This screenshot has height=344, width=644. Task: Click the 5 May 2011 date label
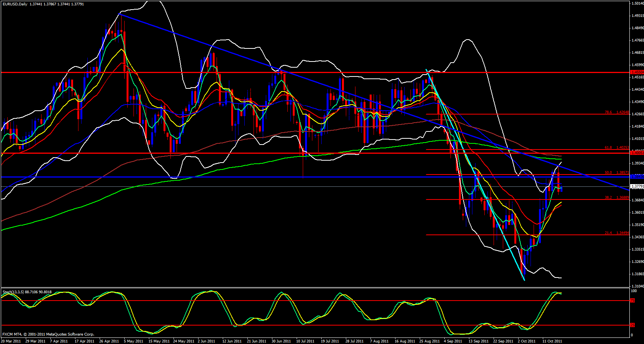pyautogui.click(x=133, y=341)
